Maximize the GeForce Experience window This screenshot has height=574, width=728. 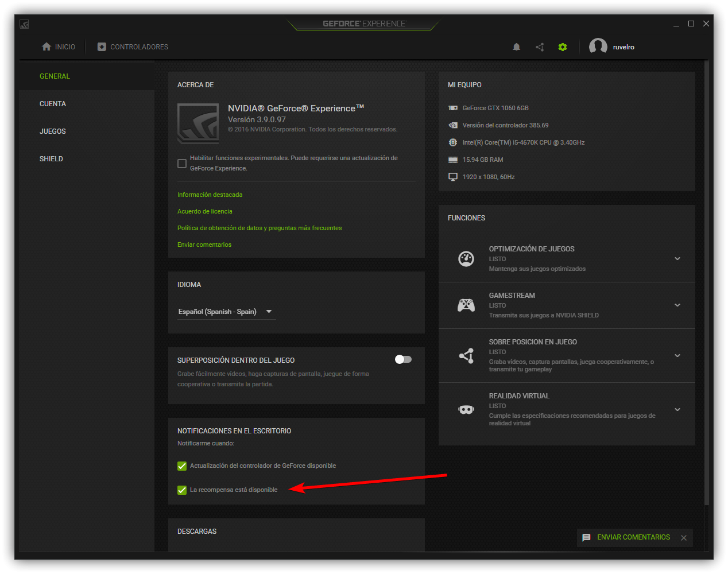click(691, 24)
